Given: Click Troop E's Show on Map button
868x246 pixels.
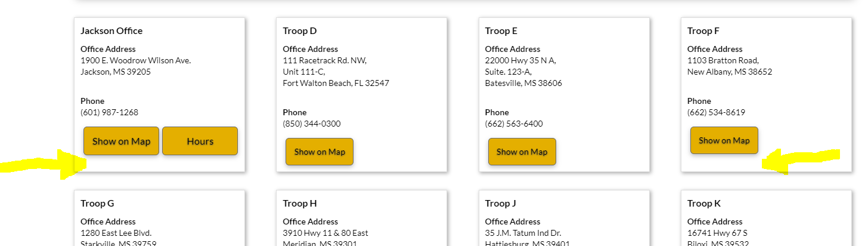Looking at the screenshot, I should pyautogui.click(x=522, y=152).
